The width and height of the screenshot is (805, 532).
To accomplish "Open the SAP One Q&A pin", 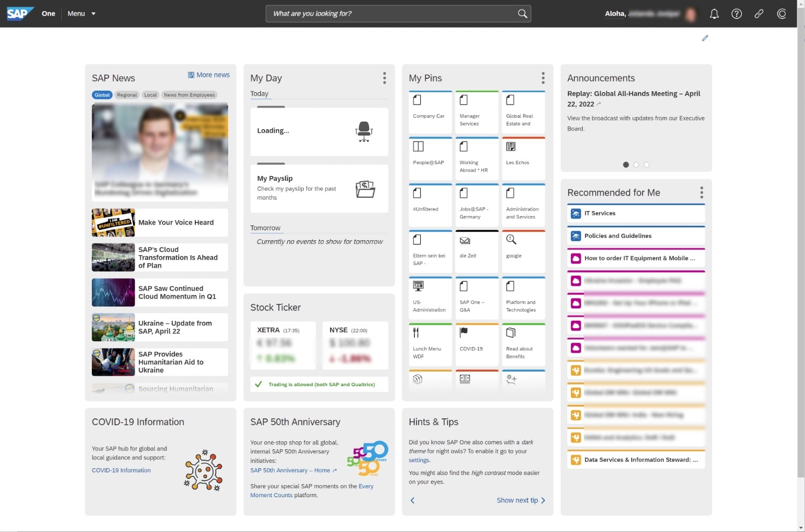I will point(477,299).
